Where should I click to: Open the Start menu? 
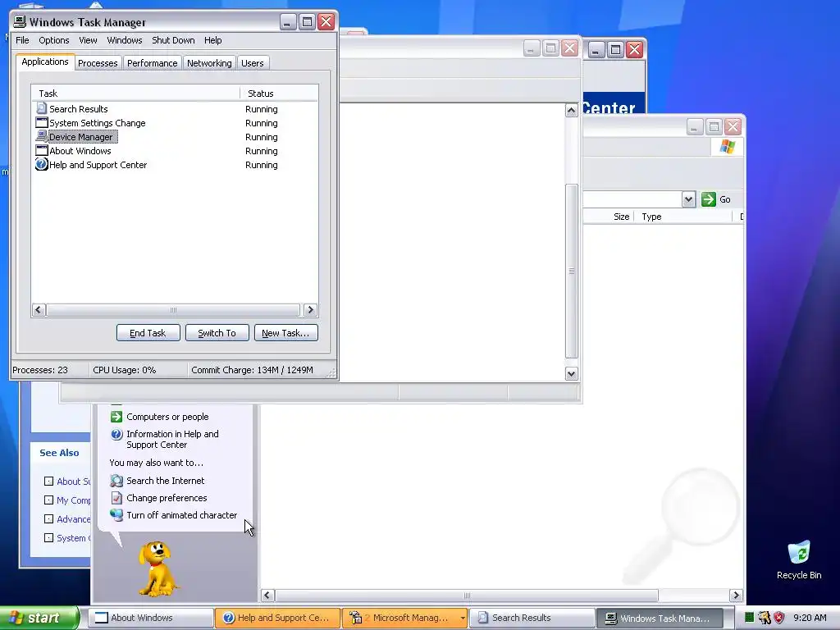click(39, 618)
